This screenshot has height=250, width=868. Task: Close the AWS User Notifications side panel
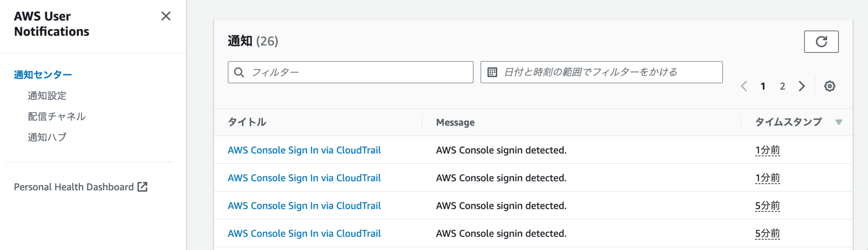(166, 17)
